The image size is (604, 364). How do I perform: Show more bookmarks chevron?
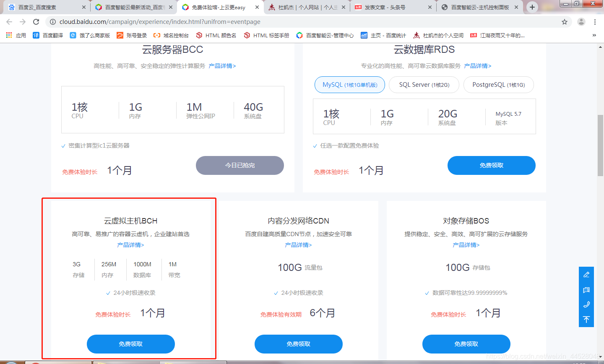tap(594, 35)
